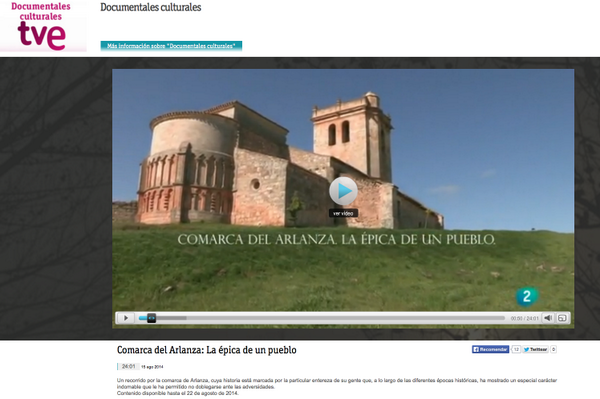Screen dimensions: 600x399
Task: Click the video description paragraph beginning 'Un recorrido'
Action: point(337,383)
